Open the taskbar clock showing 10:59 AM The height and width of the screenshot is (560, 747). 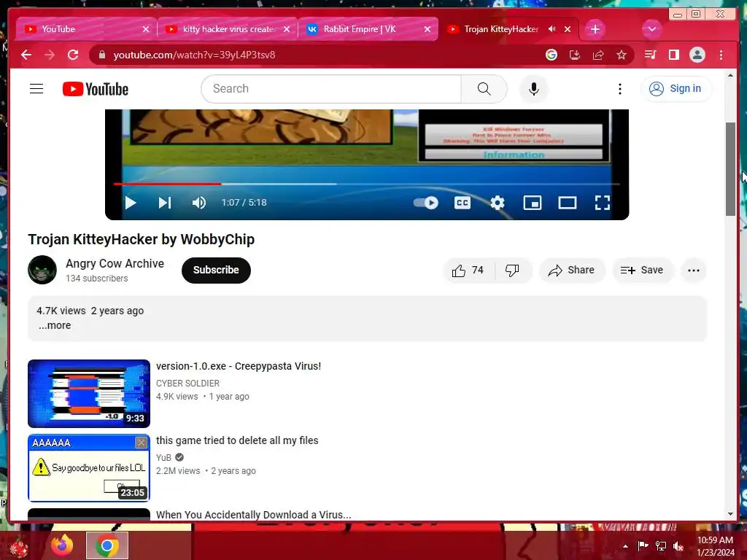(x=715, y=546)
